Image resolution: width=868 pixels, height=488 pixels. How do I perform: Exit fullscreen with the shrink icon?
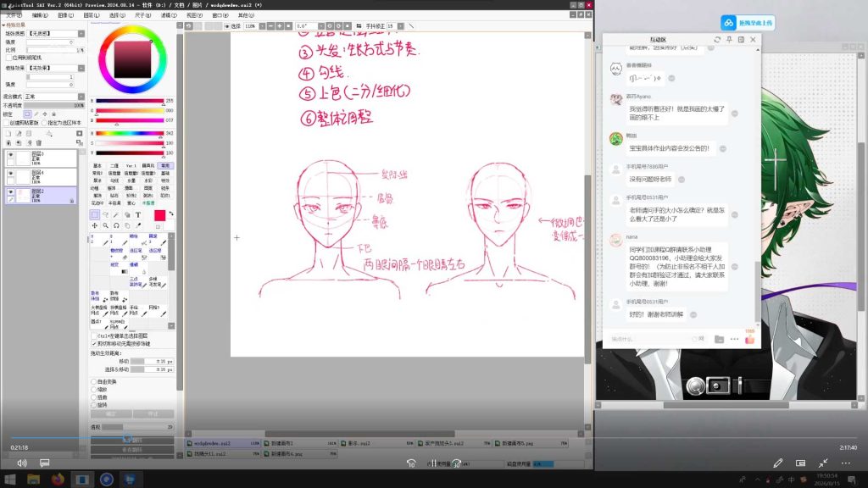tap(823, 463)
